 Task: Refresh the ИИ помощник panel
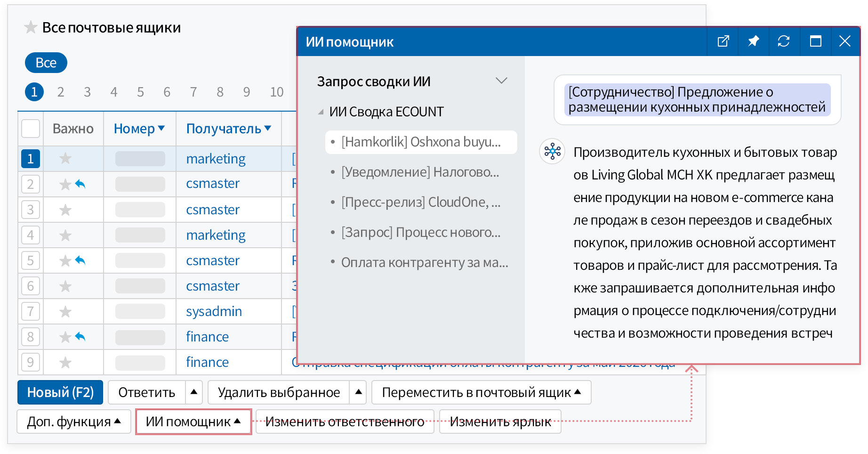point(784,41)
